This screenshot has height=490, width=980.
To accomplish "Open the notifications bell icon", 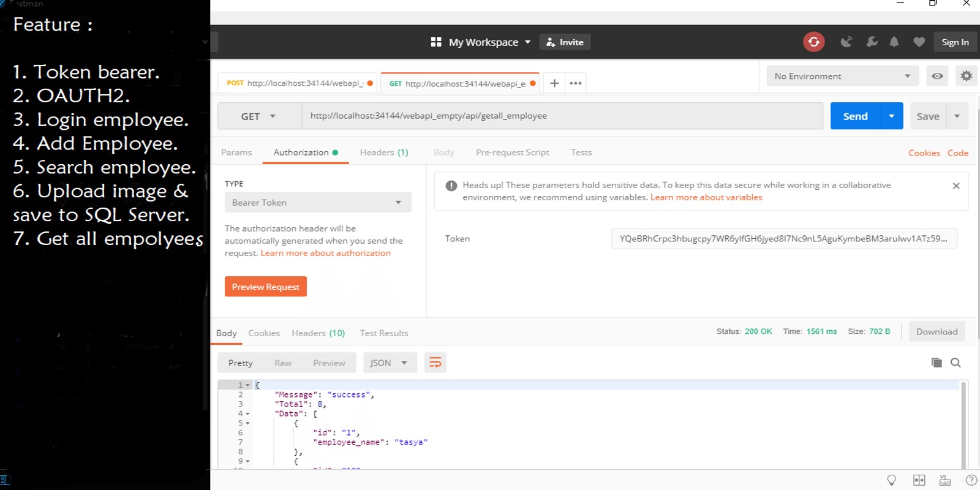I will coord(894,42).
